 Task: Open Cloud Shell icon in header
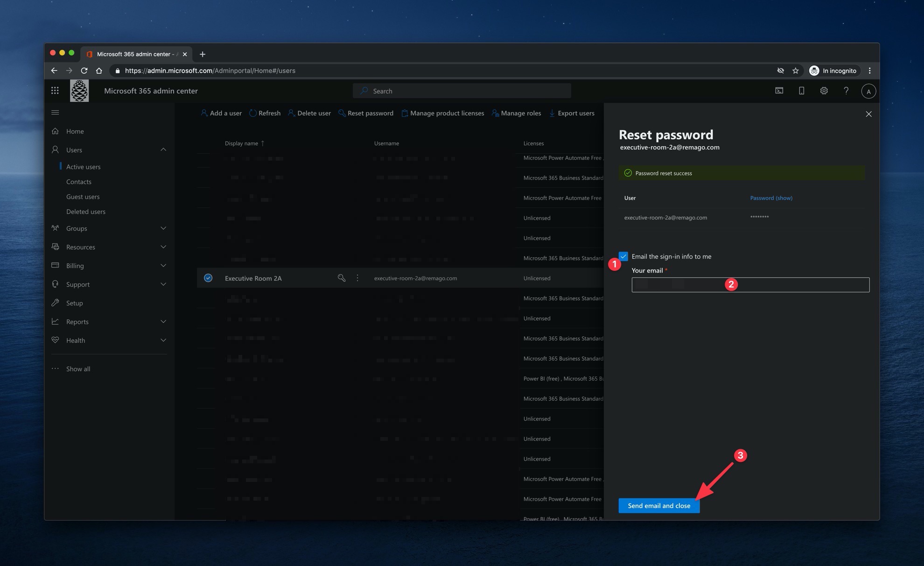pyautogui.click(x=779, y=91)
